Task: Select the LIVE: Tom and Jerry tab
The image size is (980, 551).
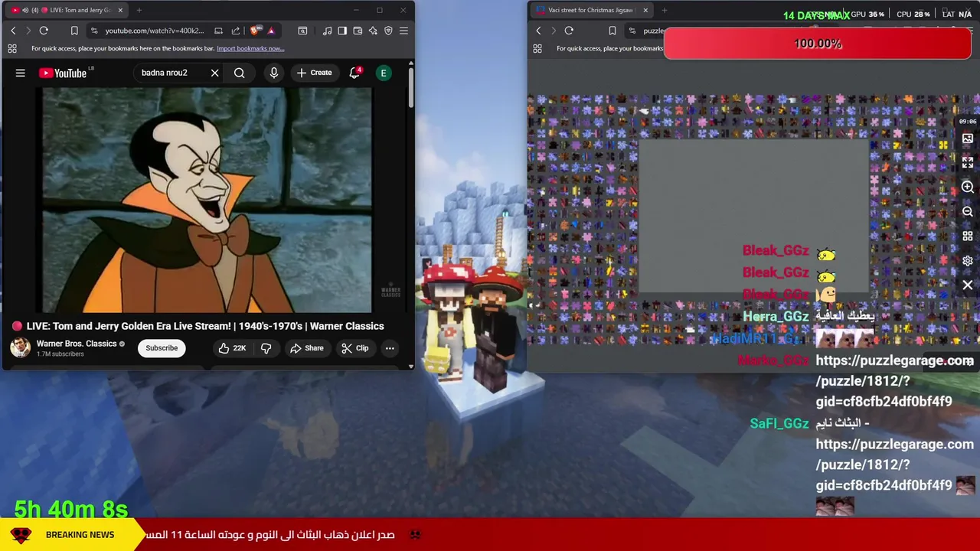Action: (x=67, y=10)
